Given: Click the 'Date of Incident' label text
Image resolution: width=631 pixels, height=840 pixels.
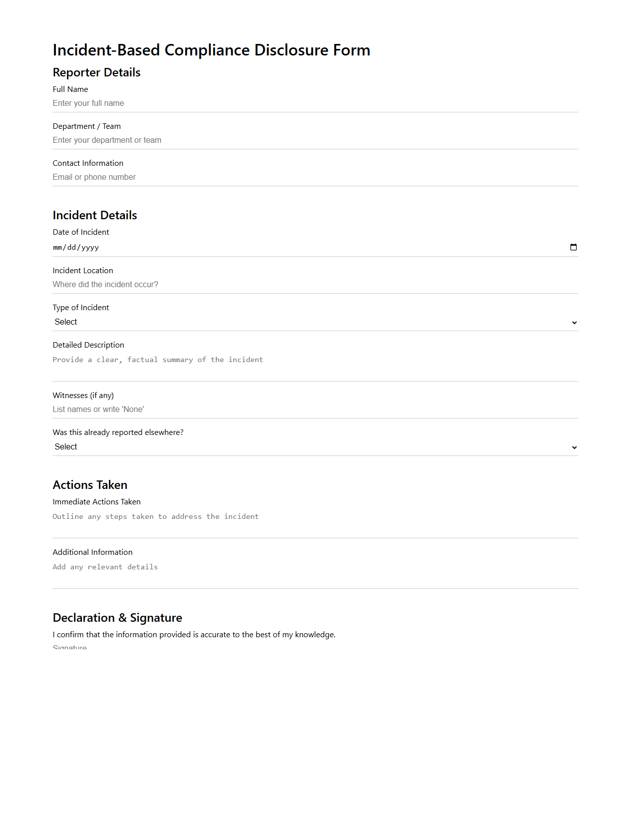Looking at the screenshot, I should (x=81, y=232).
